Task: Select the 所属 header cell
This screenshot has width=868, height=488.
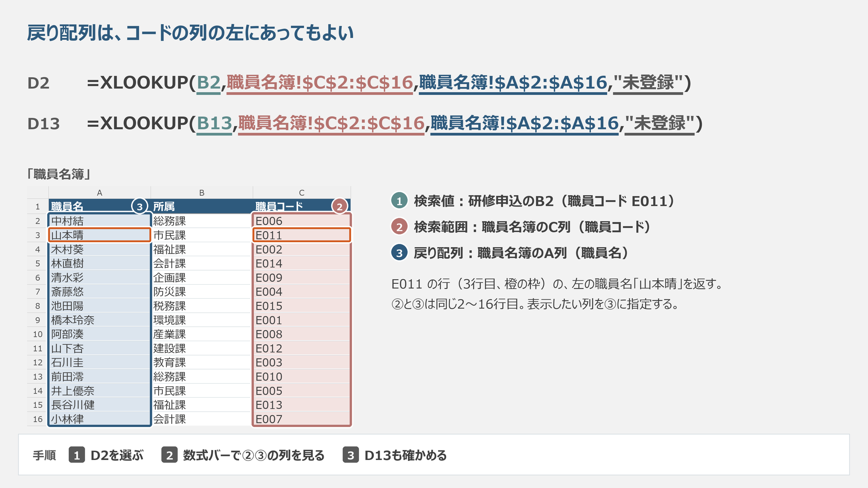Action: [x=202, y=206]
